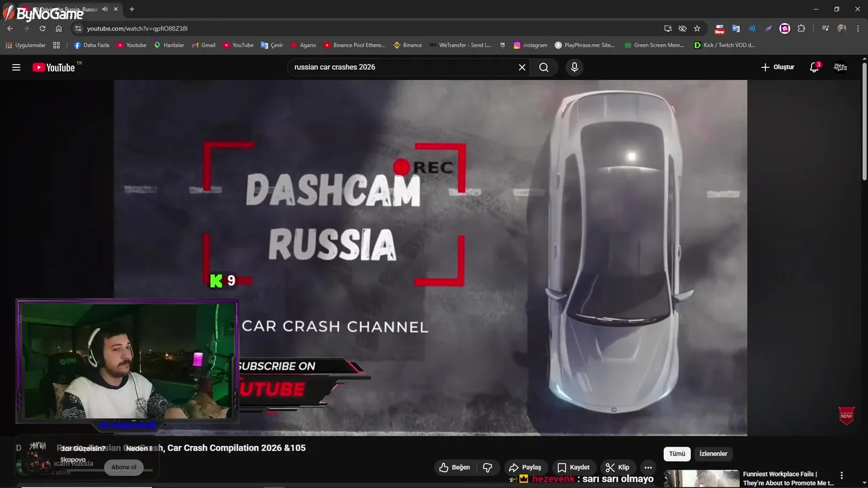Image resolution: width=868 pixels, height=488 pixels.
Task: Go to the YouTube home logo
Action: tap(54, 67)
